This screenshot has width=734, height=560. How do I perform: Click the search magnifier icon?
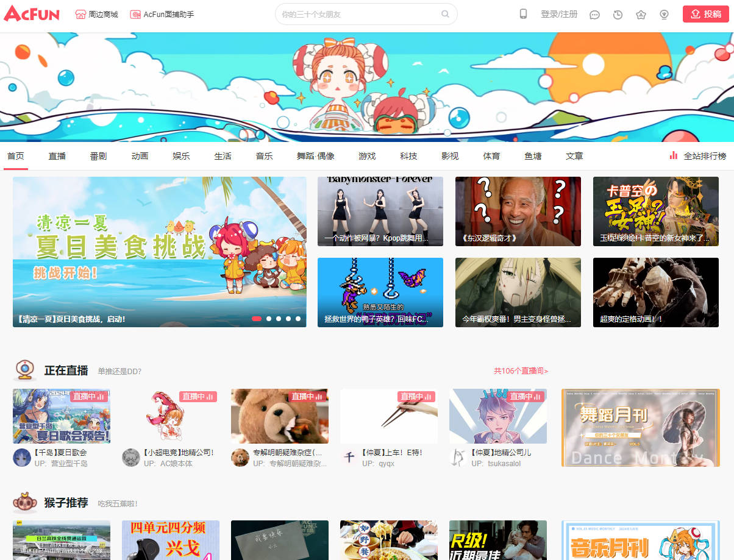click(446, 14)
